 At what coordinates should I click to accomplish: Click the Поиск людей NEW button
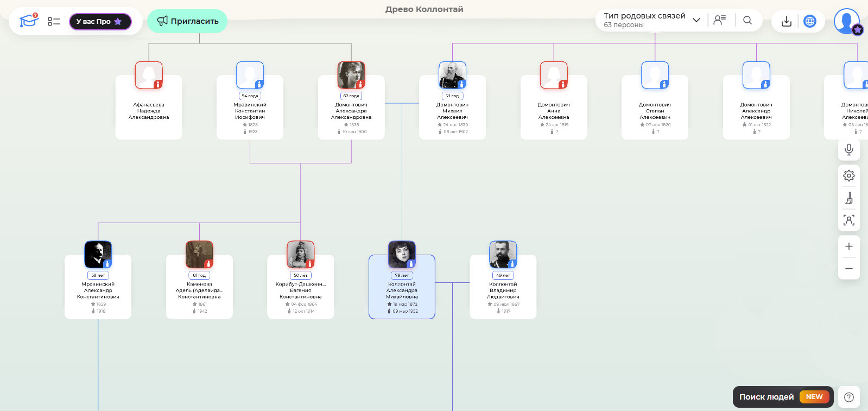coord(782,397)
